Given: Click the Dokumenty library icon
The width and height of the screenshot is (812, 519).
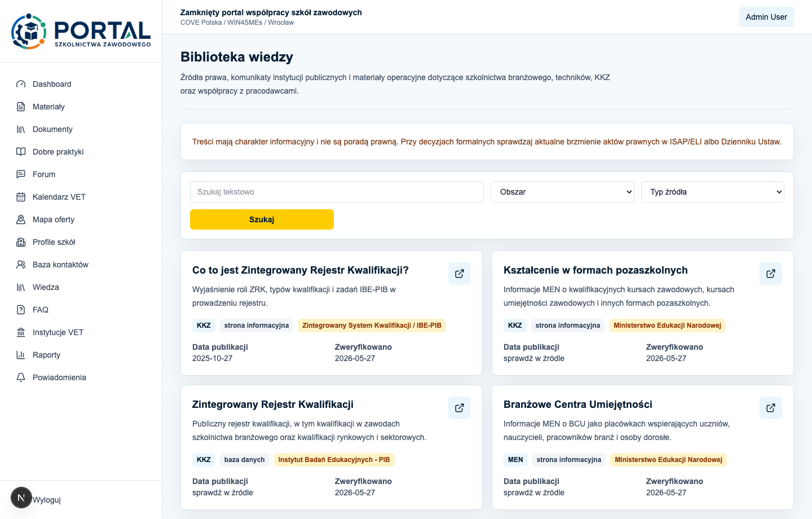Looking at the screenshot, I should tap(21, 129).
